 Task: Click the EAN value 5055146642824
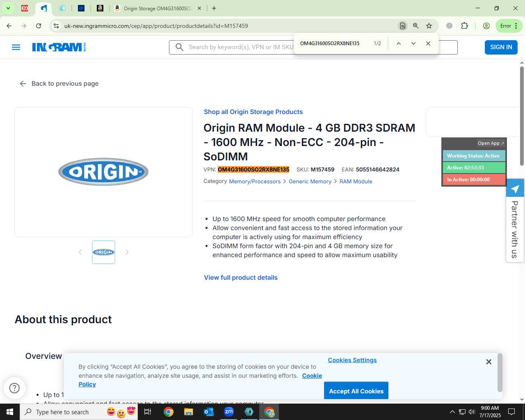[377, 169]
